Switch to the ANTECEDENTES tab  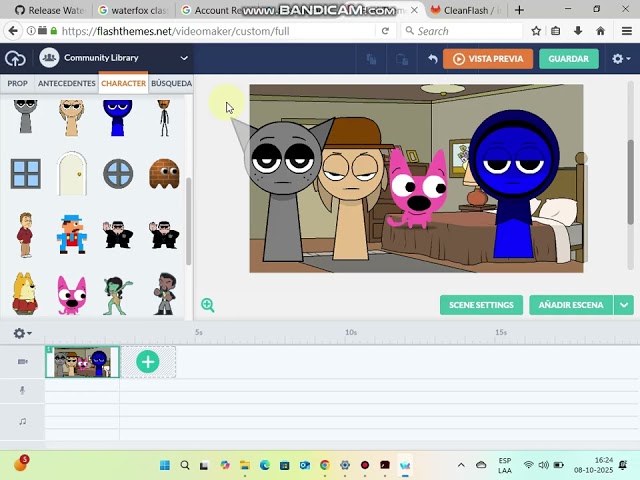pyautogui.click(x=67, y=83)
